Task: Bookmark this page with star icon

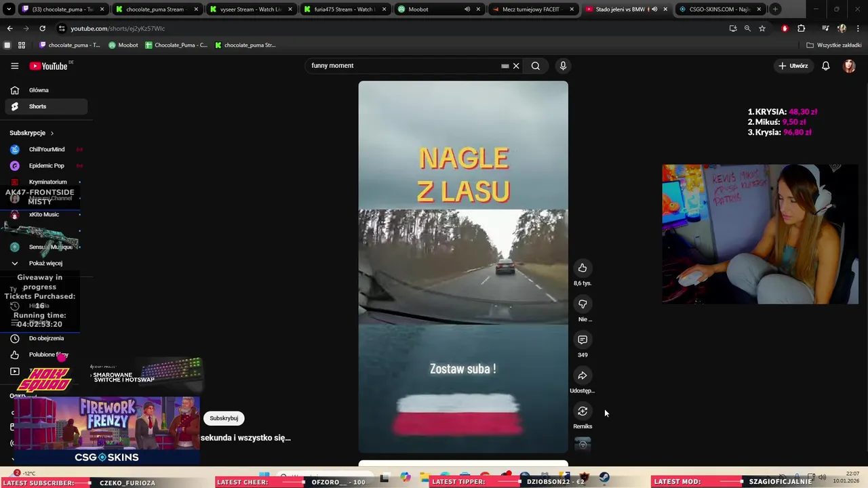Action: [762, 28]
